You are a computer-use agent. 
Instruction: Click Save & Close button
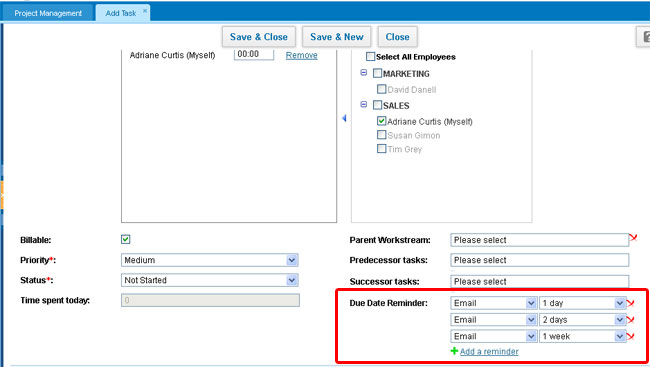click(x=259, y=37)
